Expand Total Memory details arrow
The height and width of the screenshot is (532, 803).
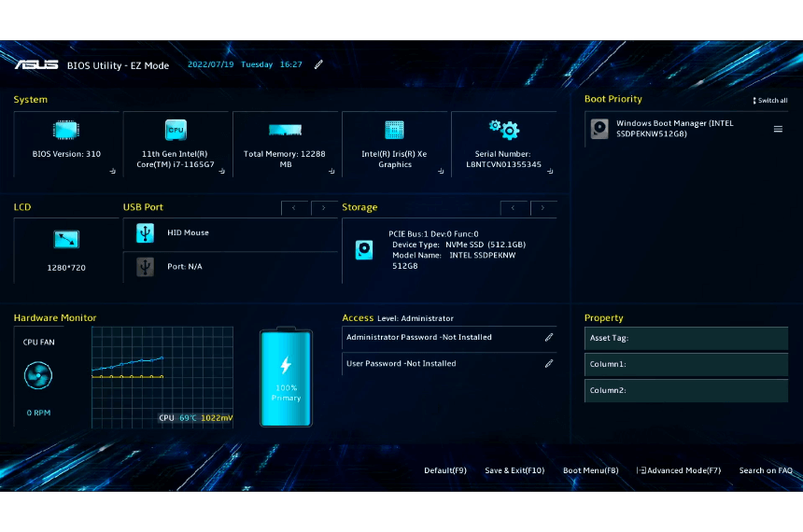click(331, 171)
